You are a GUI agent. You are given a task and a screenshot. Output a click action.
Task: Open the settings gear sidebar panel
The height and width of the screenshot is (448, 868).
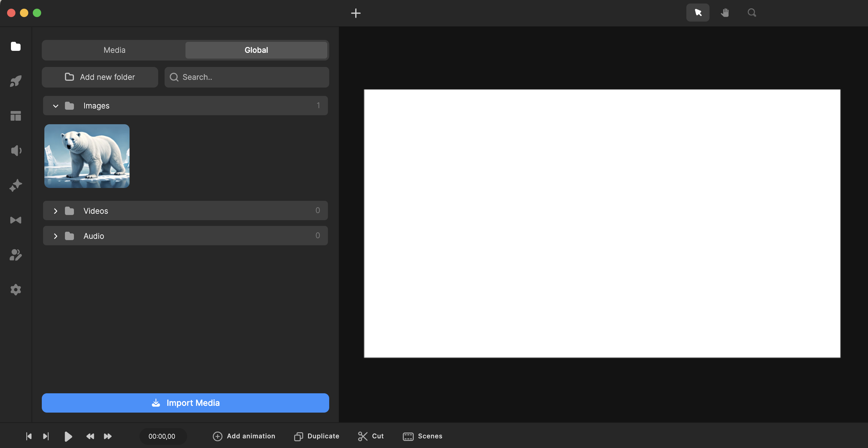pyautogui.click(x=15, y=289)
